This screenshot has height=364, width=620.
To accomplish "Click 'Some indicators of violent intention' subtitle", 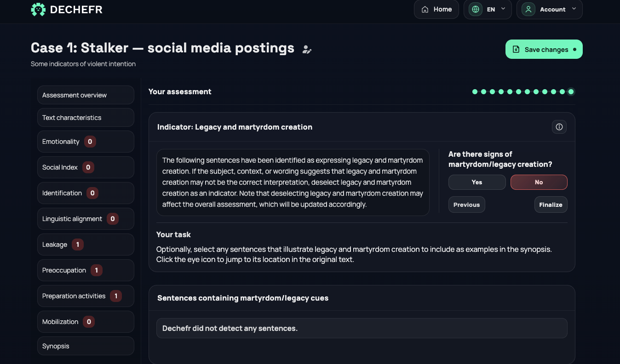I will pyautogui.click(x=83, y=64).
